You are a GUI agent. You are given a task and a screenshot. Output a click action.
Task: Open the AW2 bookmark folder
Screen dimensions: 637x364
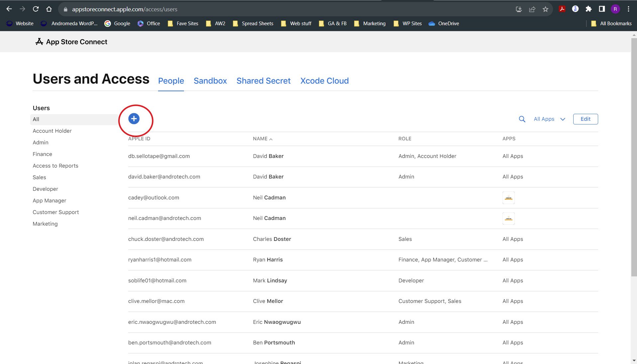pyautogui.click(x=216, y=24)
